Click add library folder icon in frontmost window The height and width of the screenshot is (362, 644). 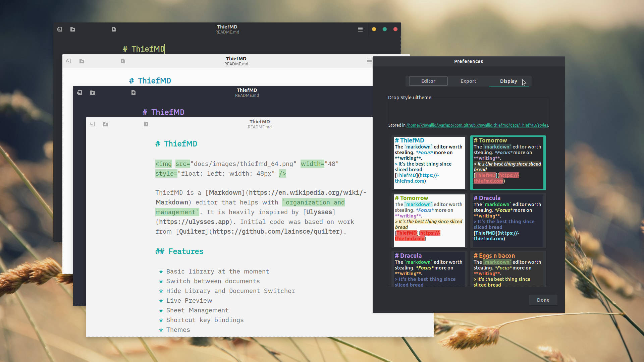pos(105,124)
